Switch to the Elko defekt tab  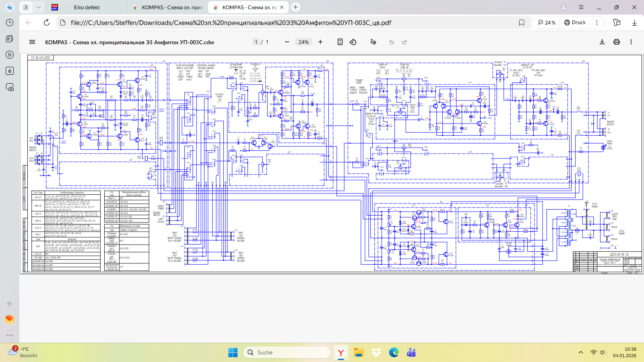point(87,7)
